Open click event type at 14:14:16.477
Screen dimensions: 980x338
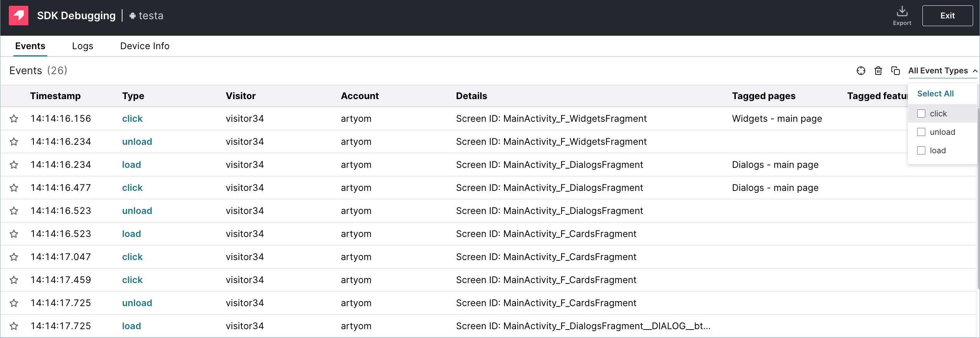click(x=132, y=188)
